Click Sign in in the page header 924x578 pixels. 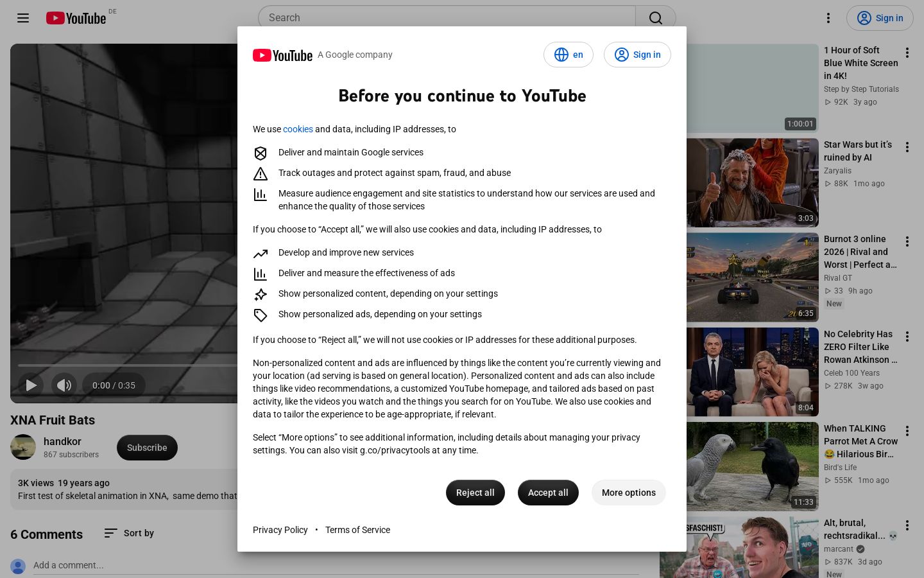(x=880, y=18)
